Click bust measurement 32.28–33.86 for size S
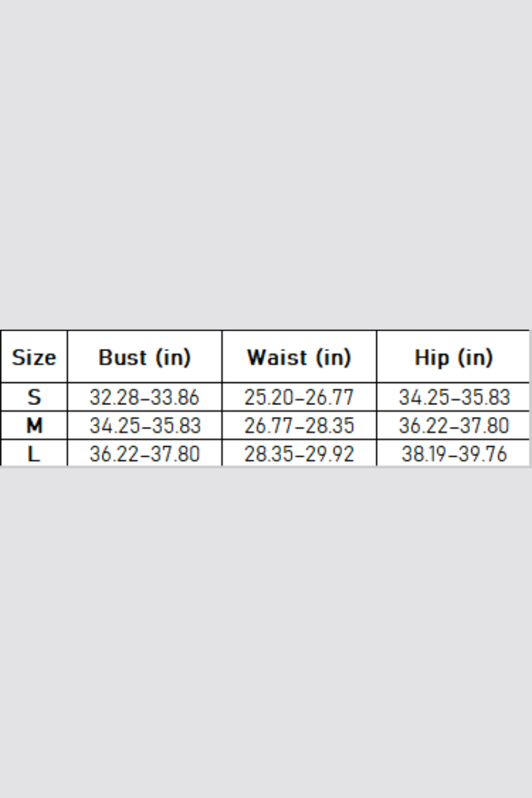This screenshot has width=532, height=798. click(144, 398)
